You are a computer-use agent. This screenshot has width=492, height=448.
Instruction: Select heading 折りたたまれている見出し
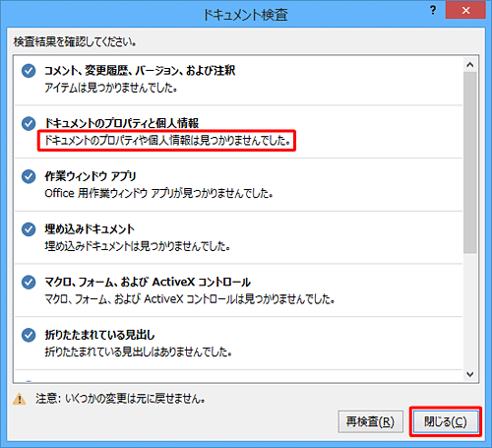99,335
